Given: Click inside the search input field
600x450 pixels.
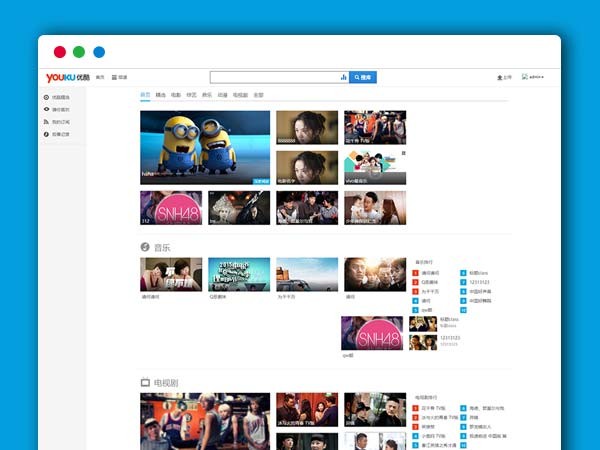Looking at the screenshot, I should coord(273,77).
